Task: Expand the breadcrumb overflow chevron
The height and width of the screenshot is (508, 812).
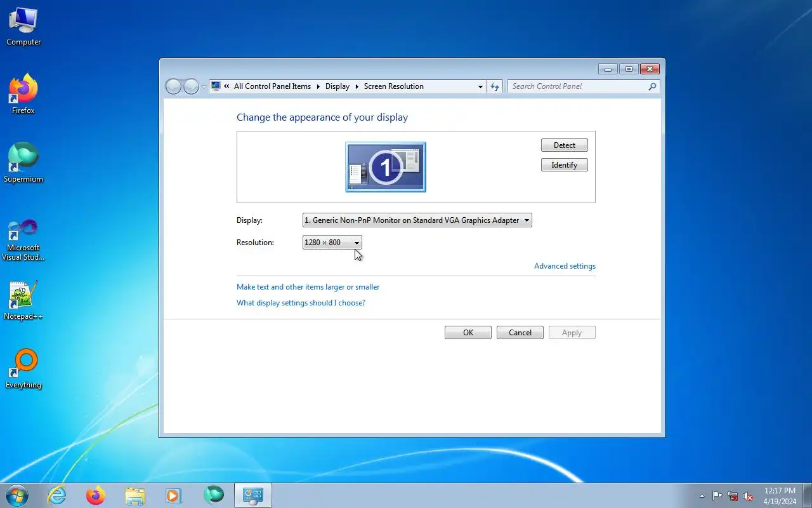Action: (226, 86)
